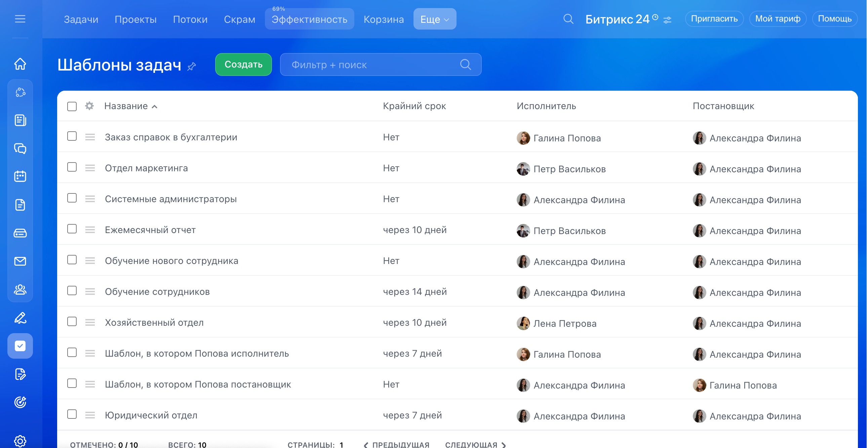
Task: Open the home icon in left sidebar
Action: (x=20, y=63)
